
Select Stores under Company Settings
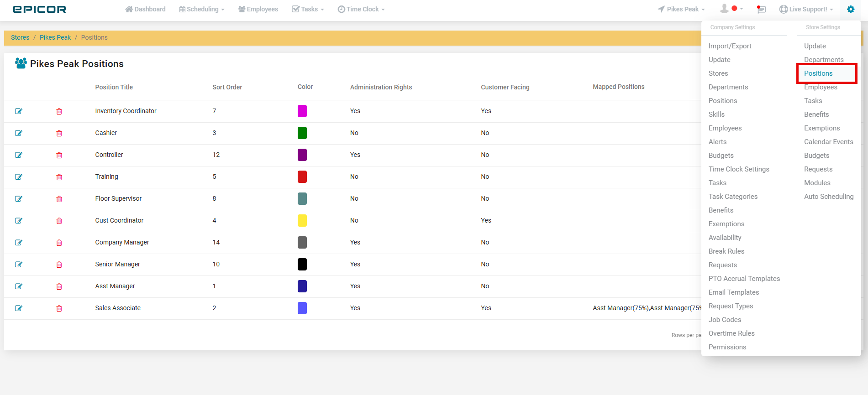coord(718,73)
